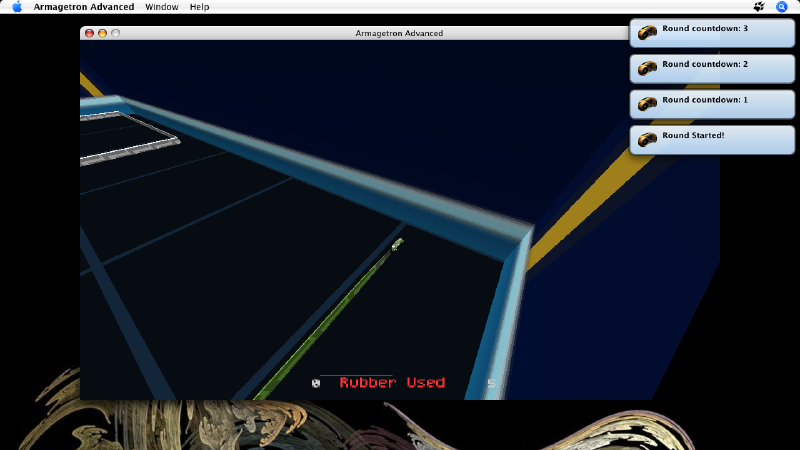Click the Round countdown: 2 notification
Viewport: 800px width, 450px height.
[712, 69]
